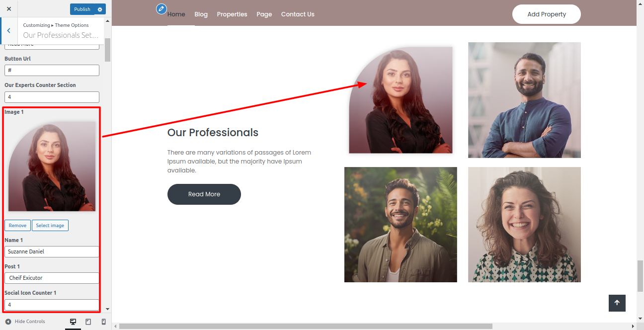Go back using the left chevron arrow

pos(8,31)
